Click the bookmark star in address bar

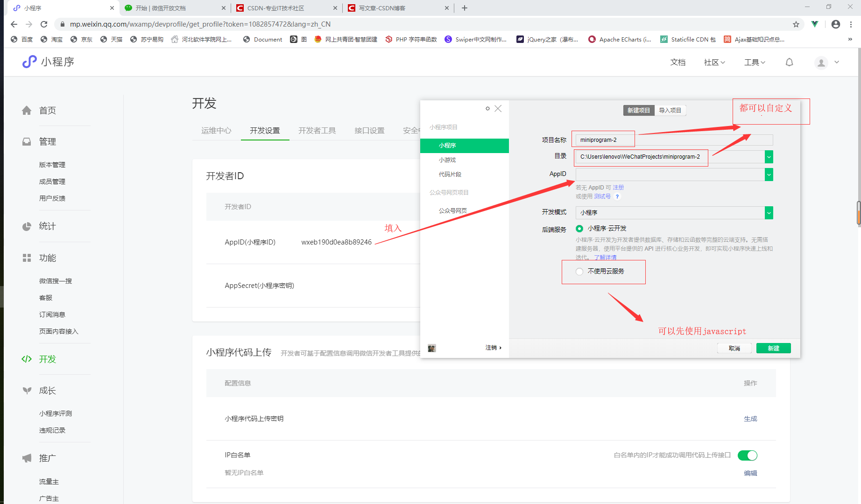click(796, 24)
